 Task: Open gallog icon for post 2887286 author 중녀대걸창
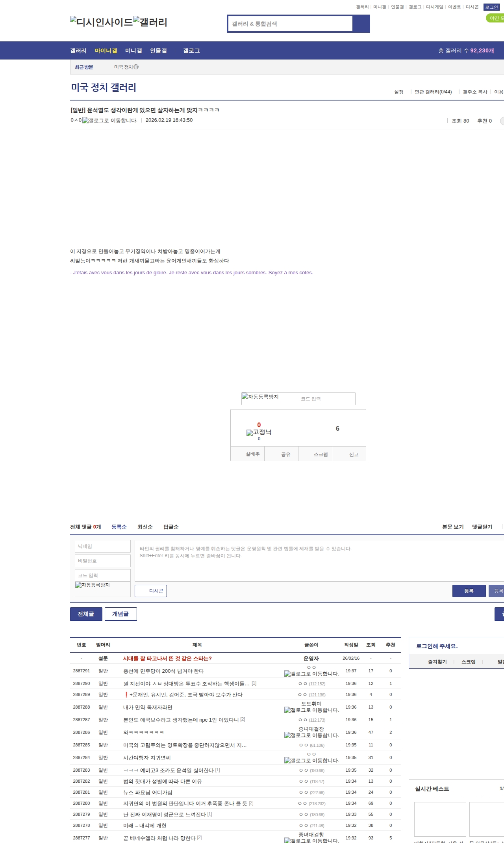point(311,735)
